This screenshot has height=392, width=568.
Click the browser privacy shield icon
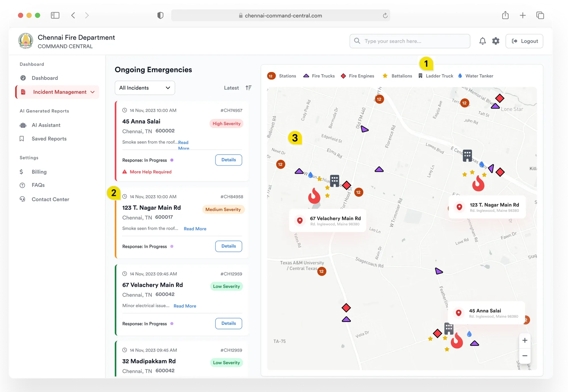pos(160,15)
